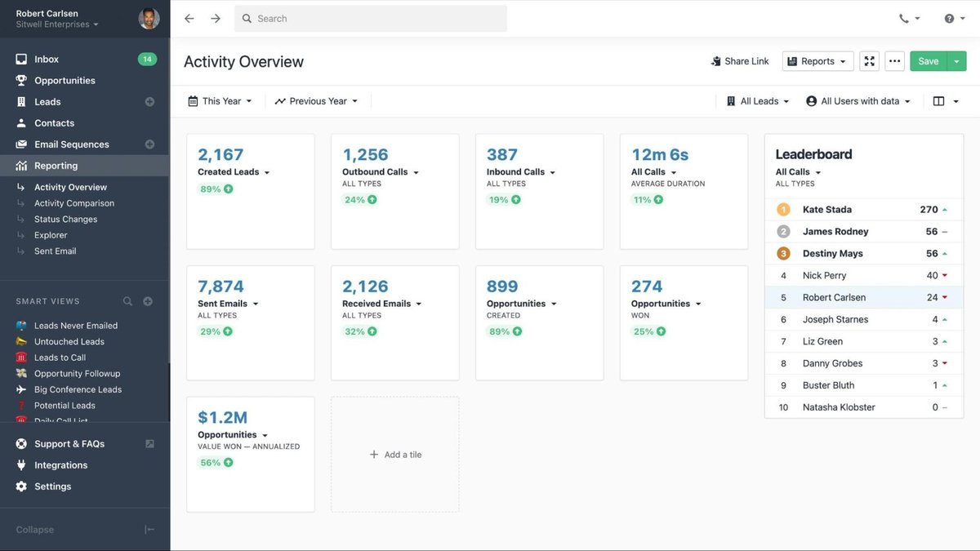Open the Untouched Leads smart view

pos(69,341)
